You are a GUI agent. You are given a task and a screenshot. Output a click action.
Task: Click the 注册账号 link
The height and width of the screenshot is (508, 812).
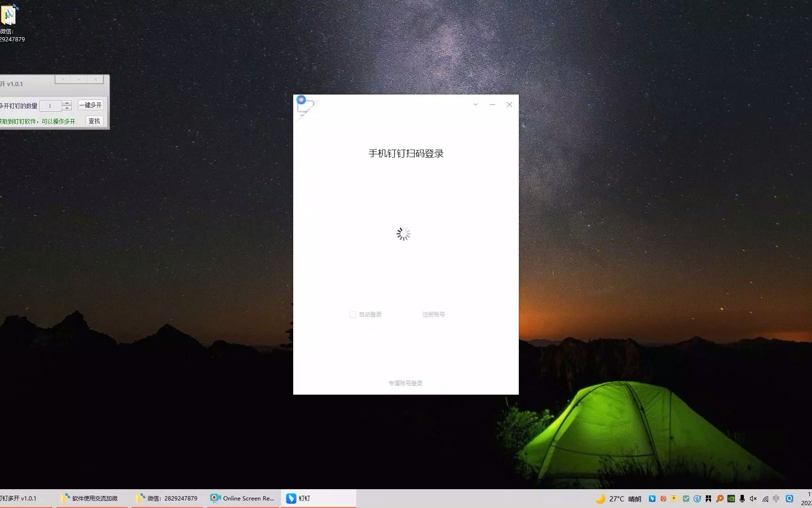point(433,315)
